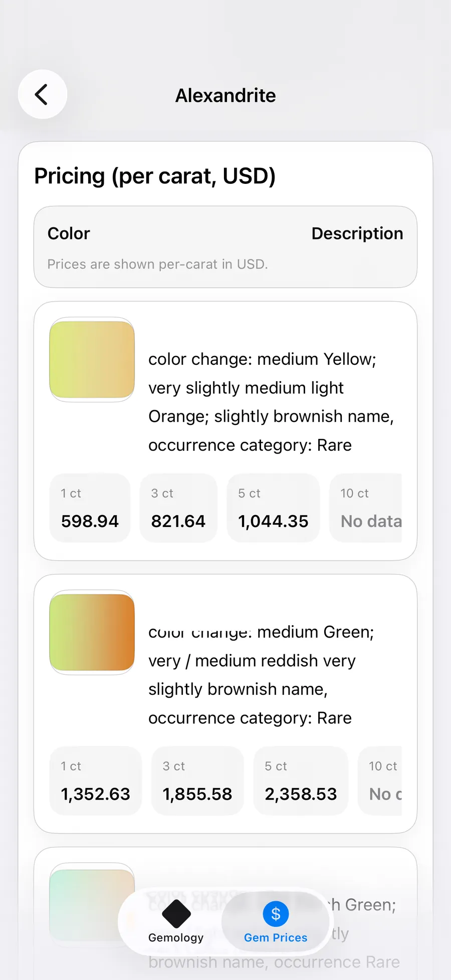The width and height of the screenshot is (451, 980).
Task: Tap the 1 ct price 1,352.63 chip
Action: [96, 781]
